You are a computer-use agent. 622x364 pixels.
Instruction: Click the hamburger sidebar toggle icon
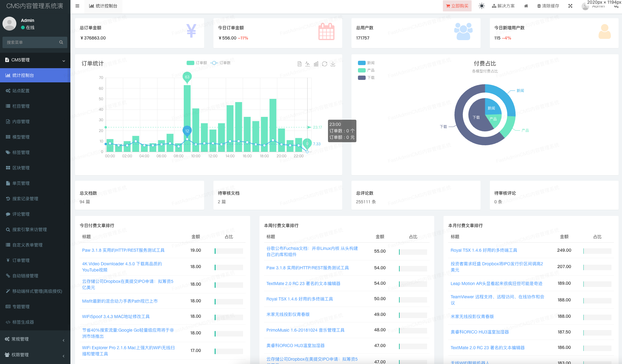(x=77, y=6)
